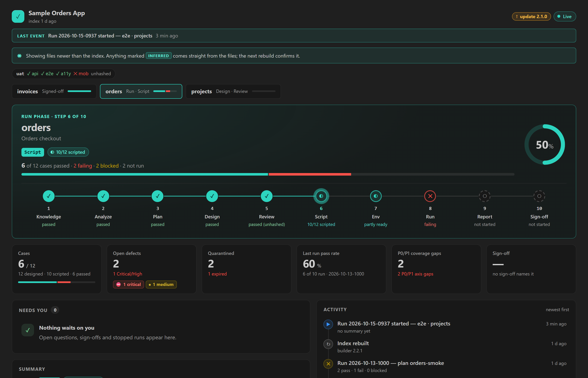This screenshot has height=378, width=588.
Task: Click the Orders checkout subtitle
Action: (x=41, y=138)
